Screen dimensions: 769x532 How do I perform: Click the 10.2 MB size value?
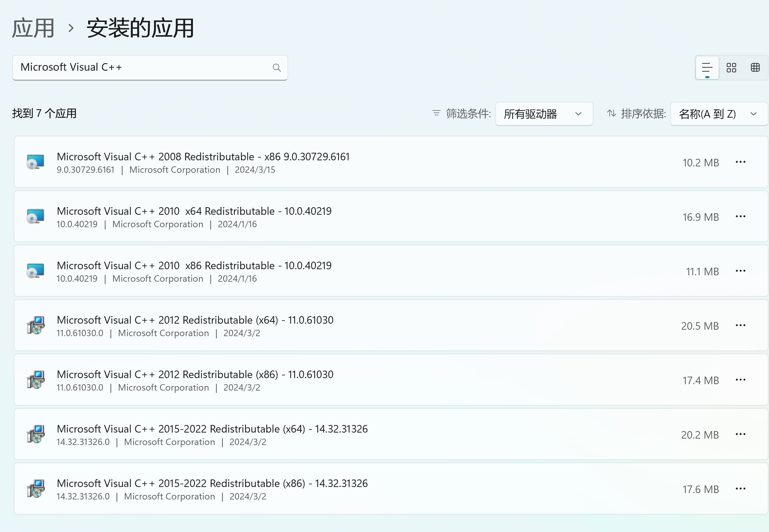[701, 163]
